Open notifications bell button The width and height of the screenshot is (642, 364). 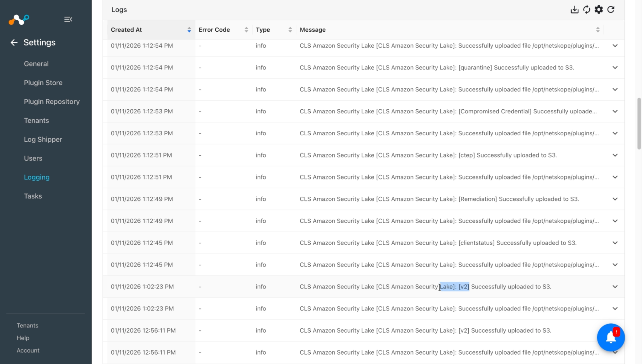[611, 337]
